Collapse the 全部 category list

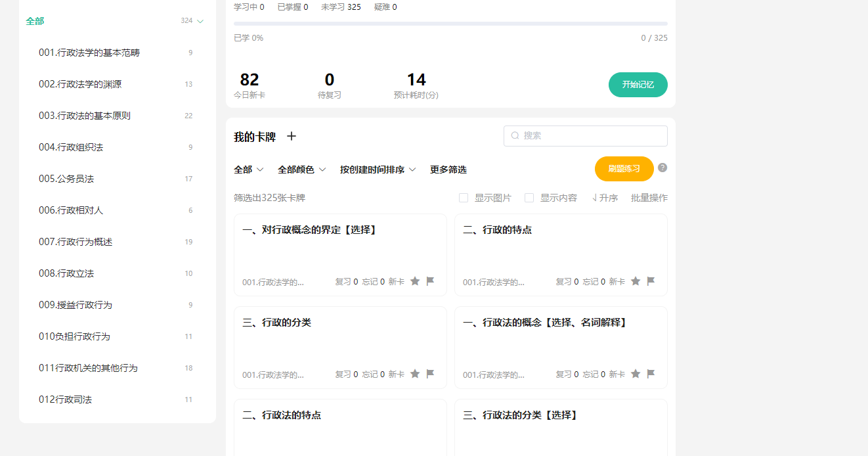(200, 21)
